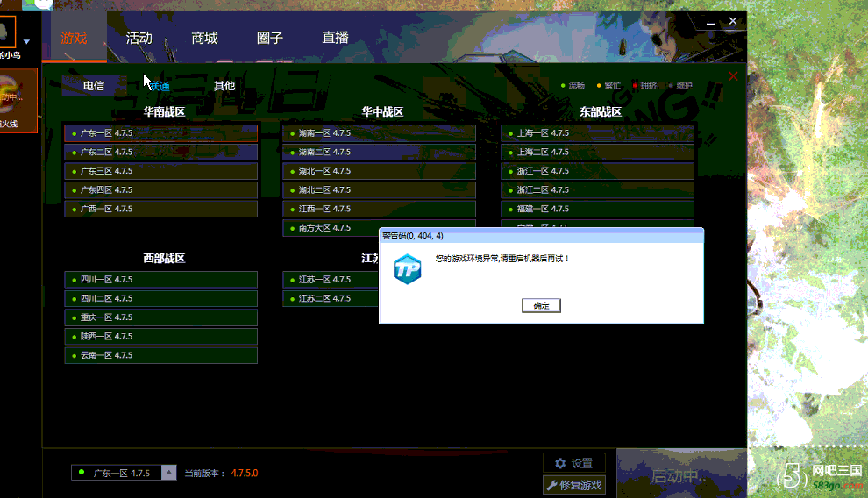Choose server 上海一区 4.7.5

[x=597, y=133]
